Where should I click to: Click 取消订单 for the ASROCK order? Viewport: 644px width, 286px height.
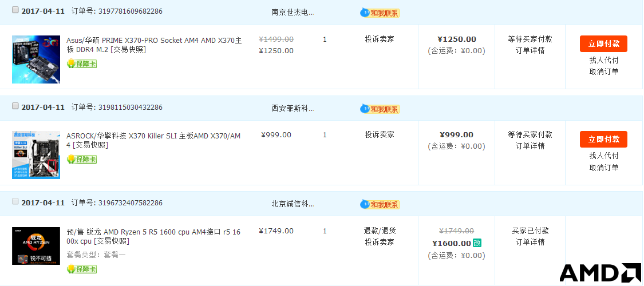[604, 168]
